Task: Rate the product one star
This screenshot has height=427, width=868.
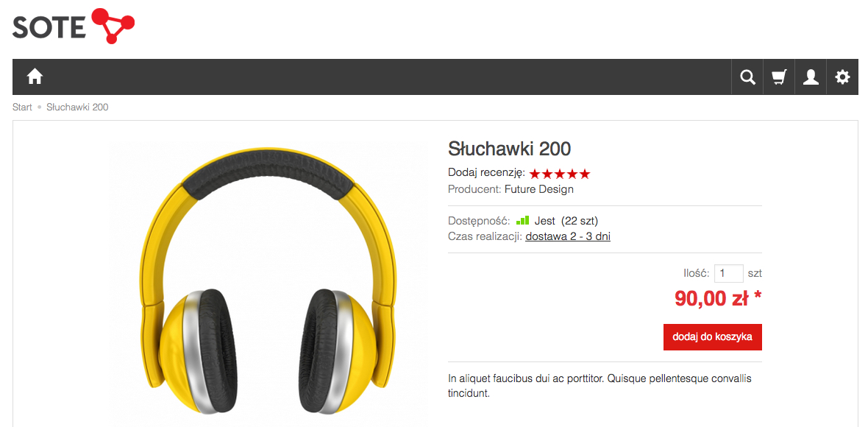Action: point(535,174)
